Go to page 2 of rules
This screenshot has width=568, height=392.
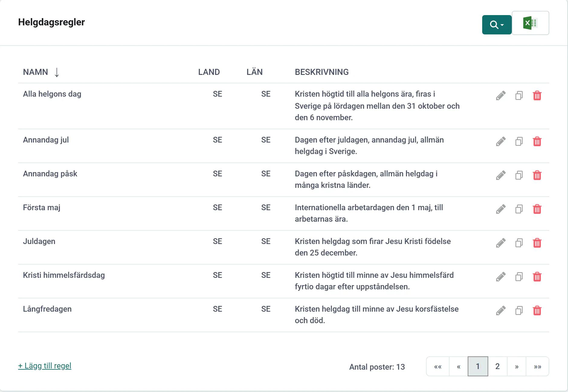[498, 367]
